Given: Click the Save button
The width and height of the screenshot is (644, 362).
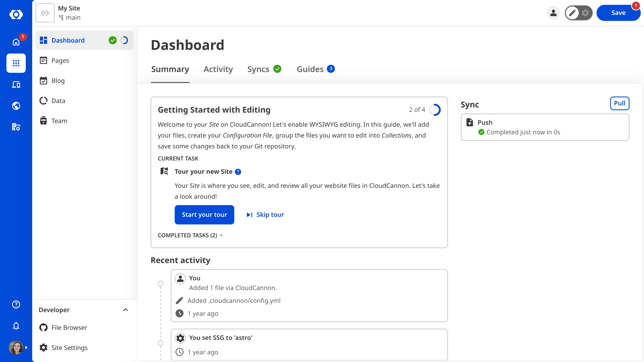Looking at the screenshot, I should pyautogui.click(x=618, y=13).
